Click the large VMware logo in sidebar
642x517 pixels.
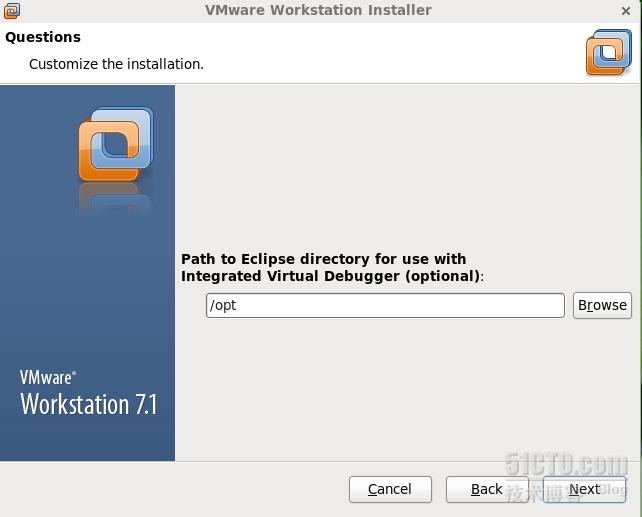116,144
